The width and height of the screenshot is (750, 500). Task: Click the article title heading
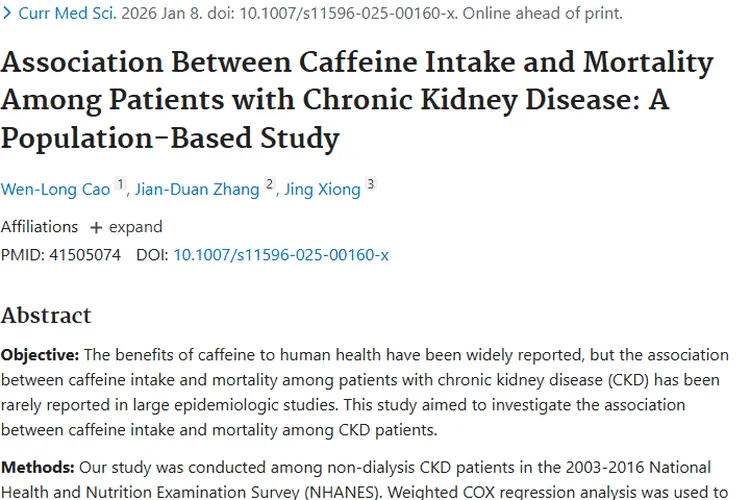coord(357,100)
